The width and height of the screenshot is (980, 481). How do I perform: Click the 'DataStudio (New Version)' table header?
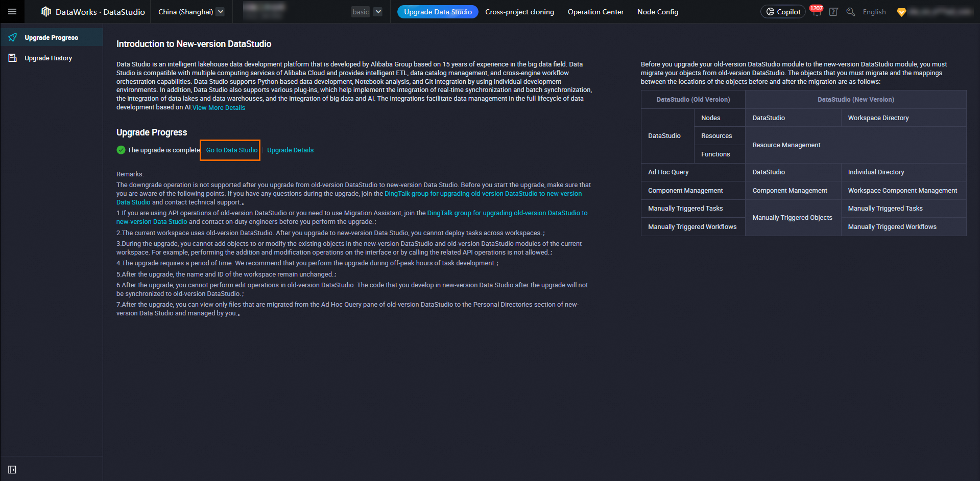click(x=855, y=99)
